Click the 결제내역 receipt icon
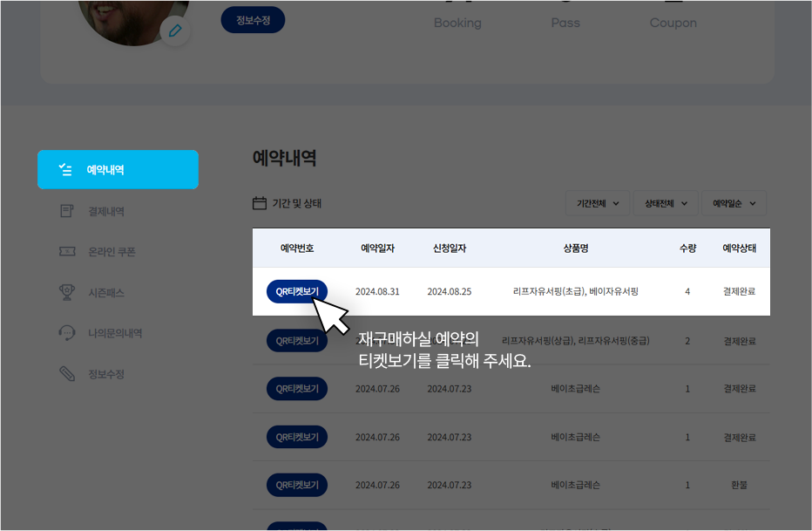This screenshot has height=531, width=812. 68,210
